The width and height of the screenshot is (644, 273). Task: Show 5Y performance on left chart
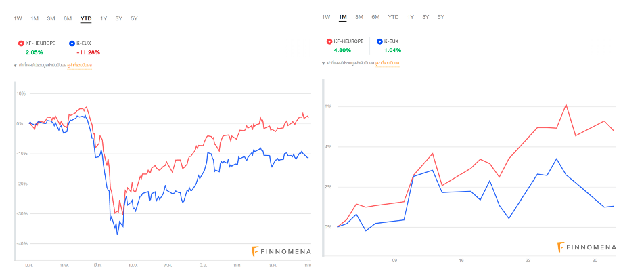pos(135,18)
